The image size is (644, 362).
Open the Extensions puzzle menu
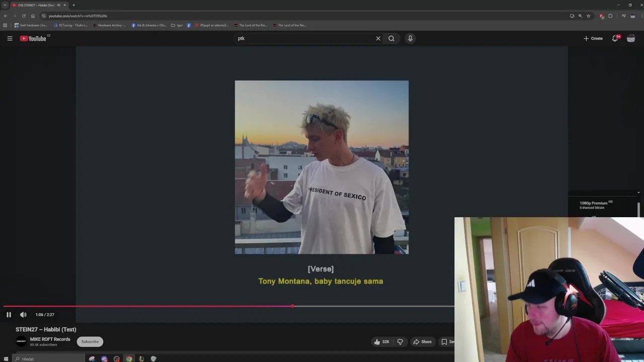click(611, 16)
